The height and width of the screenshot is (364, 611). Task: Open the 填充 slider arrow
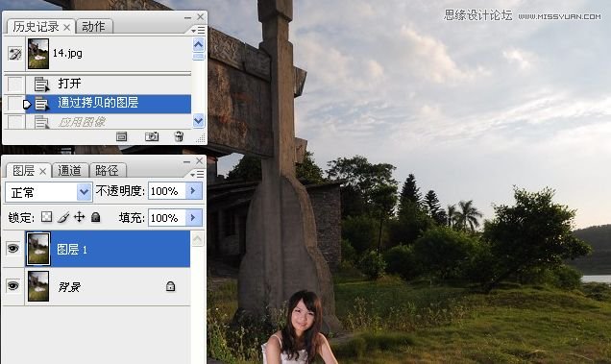point(193,217)
